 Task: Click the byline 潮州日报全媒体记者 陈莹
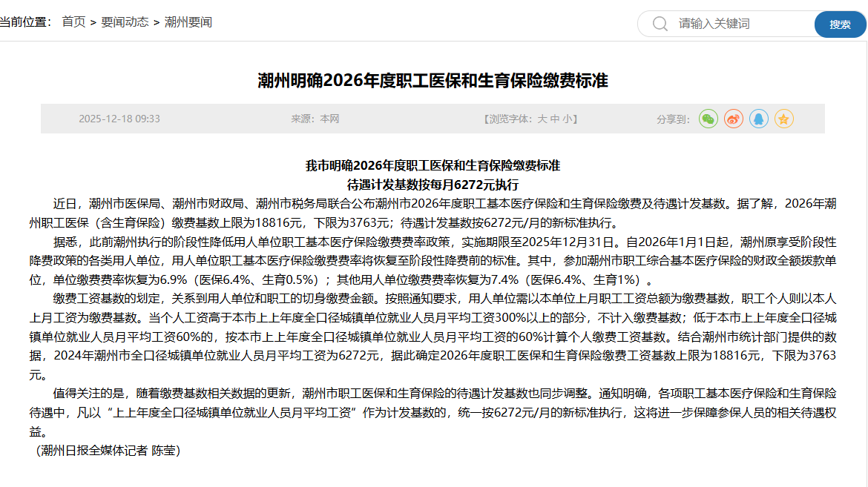pos(108,450)
